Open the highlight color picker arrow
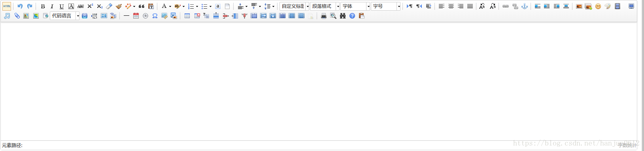 (183, 6)
